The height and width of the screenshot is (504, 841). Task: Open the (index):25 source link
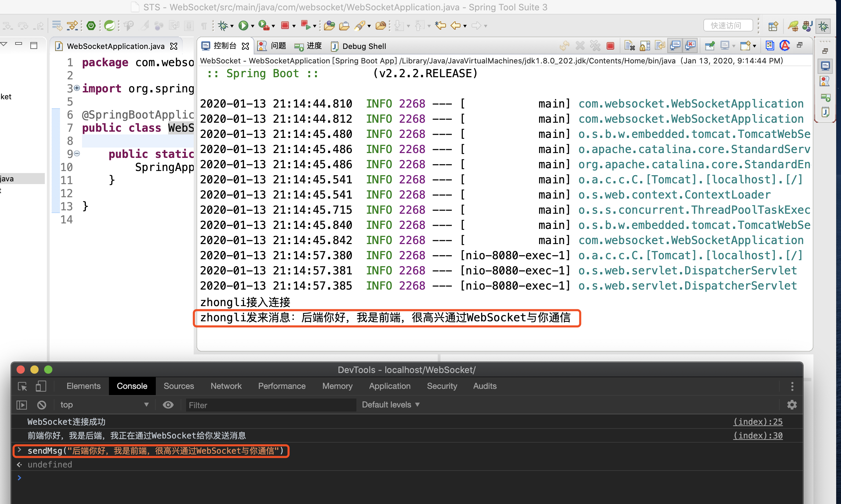pyautogui.click(x=758, y=422)
